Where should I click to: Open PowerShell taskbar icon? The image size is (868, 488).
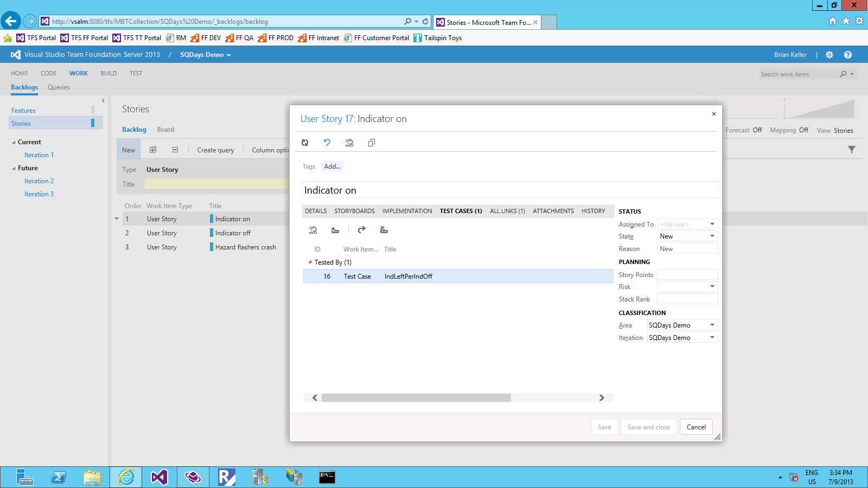(x=59, y=477)
